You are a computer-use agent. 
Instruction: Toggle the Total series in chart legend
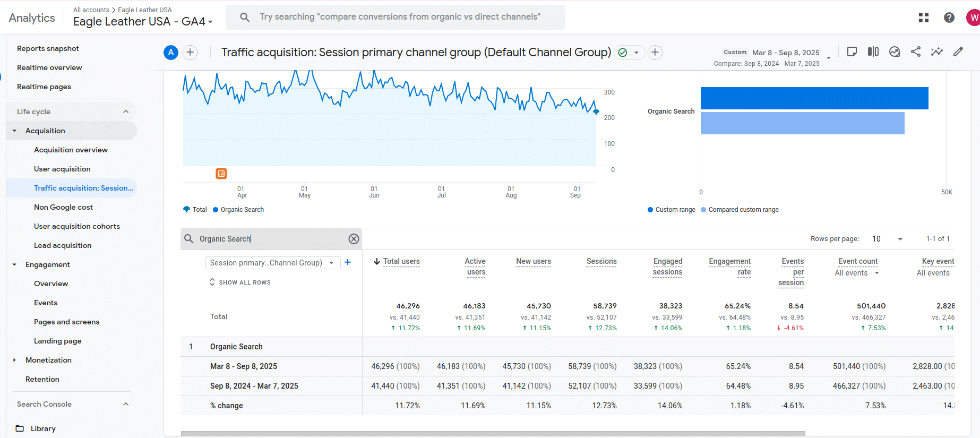pos(195,210)
